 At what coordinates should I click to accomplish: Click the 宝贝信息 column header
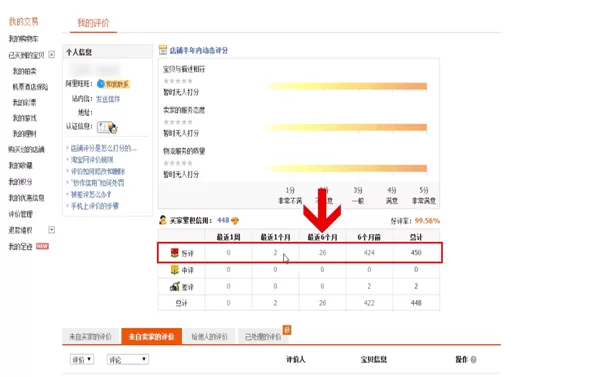pyautogui.click(x=374, y=359)
